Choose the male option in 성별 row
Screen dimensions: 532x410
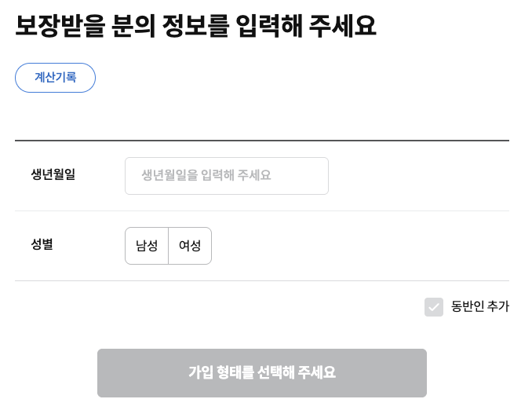147,246
